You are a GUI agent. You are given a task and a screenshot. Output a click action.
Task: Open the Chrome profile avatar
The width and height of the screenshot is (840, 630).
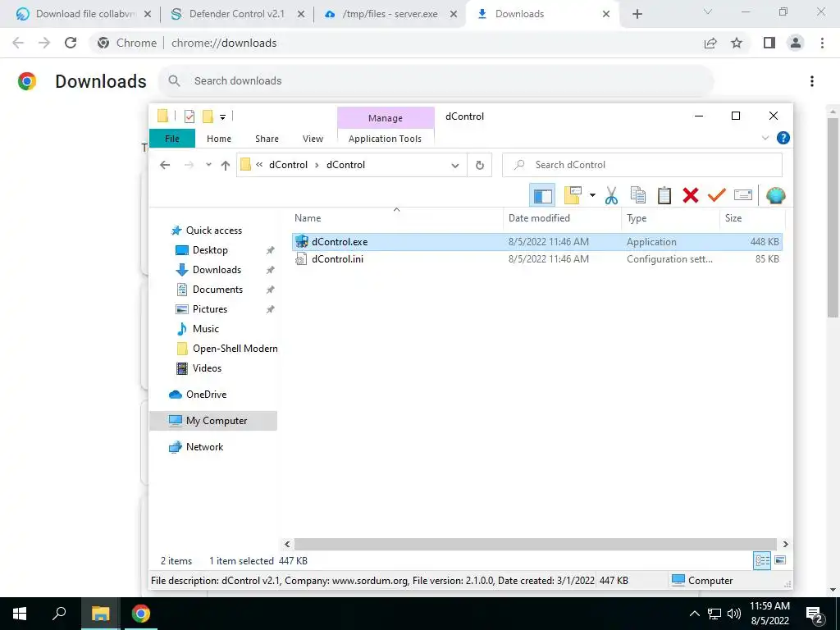pyautogui.click(x=796, y=43)
